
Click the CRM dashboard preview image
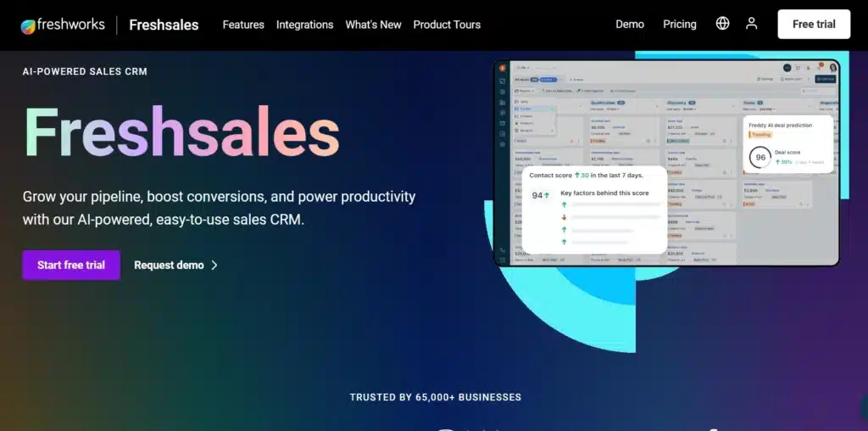pyautogui.click(x=666, y=163)
